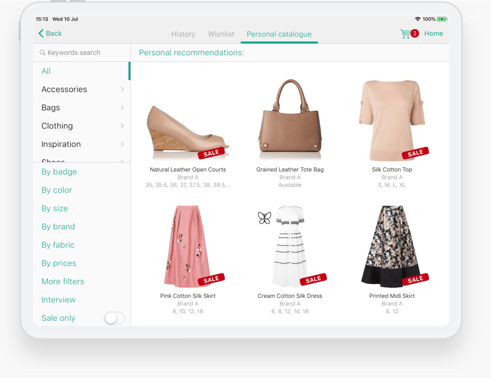Open More filters
The width and height of the screenshot is (491, 378).
point(63,281)
